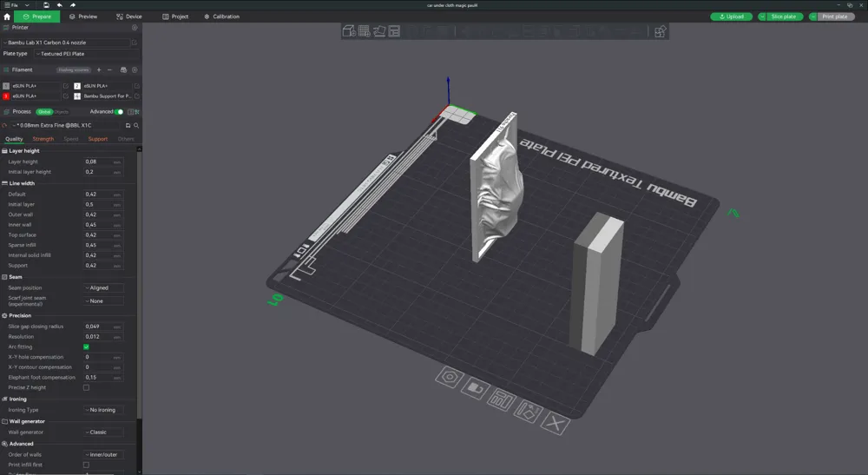Open the Seam position dropdown
Screen dimensions: 868x475
point(103,288)
